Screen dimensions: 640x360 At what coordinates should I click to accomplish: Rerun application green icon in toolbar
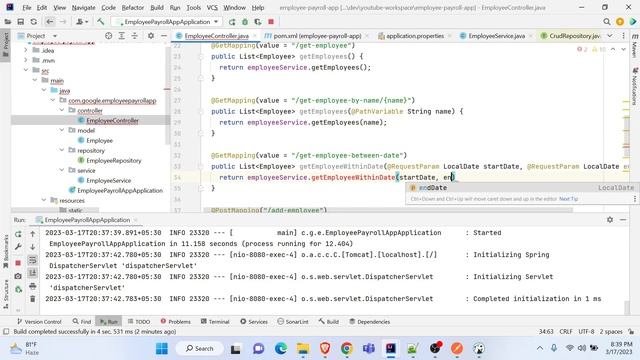(x=232, y=22)
